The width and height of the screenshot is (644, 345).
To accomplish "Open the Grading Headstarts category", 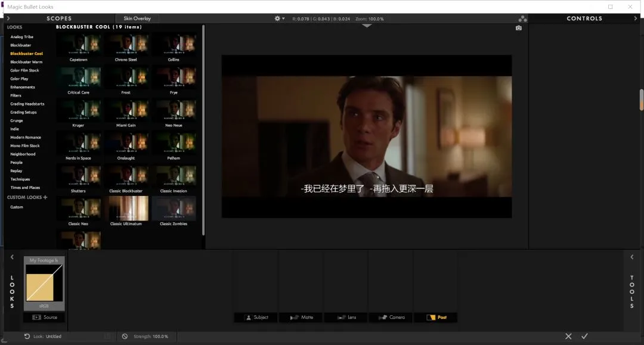I will 27,104.
